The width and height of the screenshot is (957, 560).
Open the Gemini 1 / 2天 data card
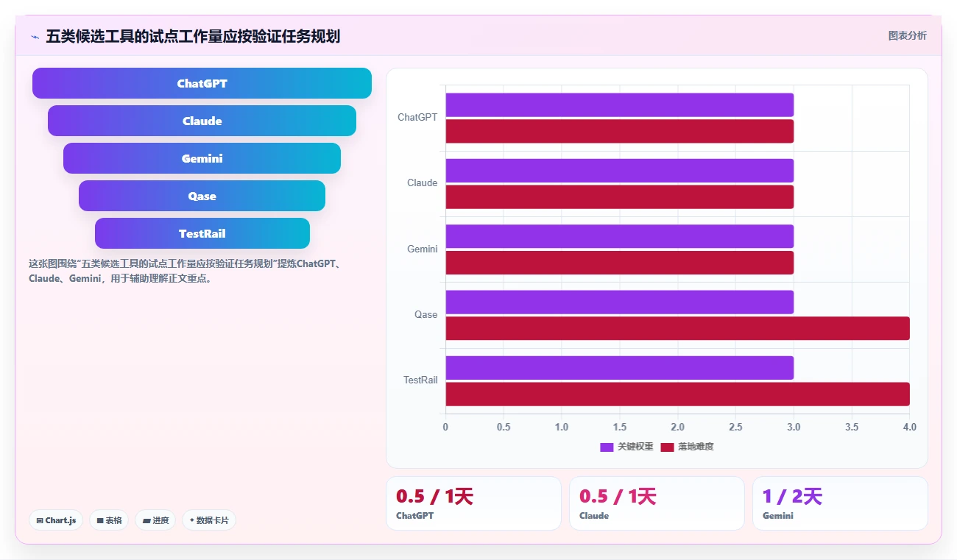click(x=840, y=503)
